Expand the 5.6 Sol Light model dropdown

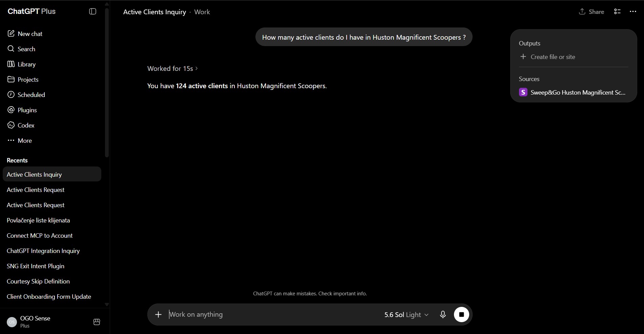pos(406,315)
